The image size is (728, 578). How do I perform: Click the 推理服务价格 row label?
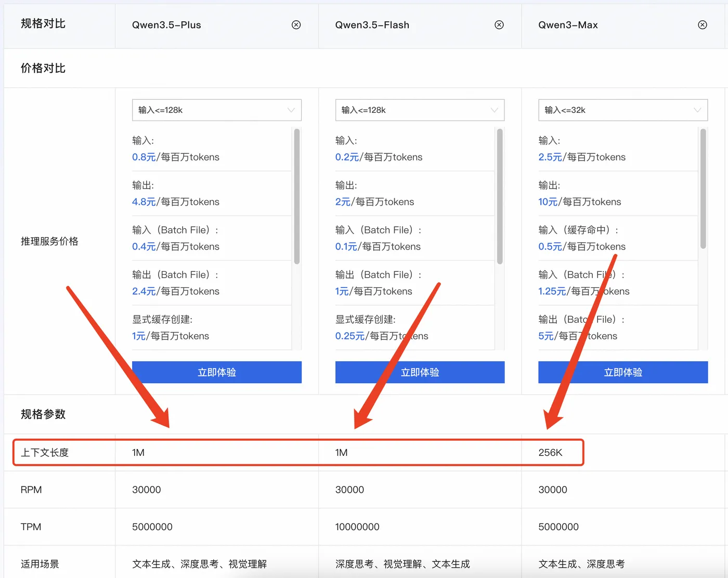[49, 241]
